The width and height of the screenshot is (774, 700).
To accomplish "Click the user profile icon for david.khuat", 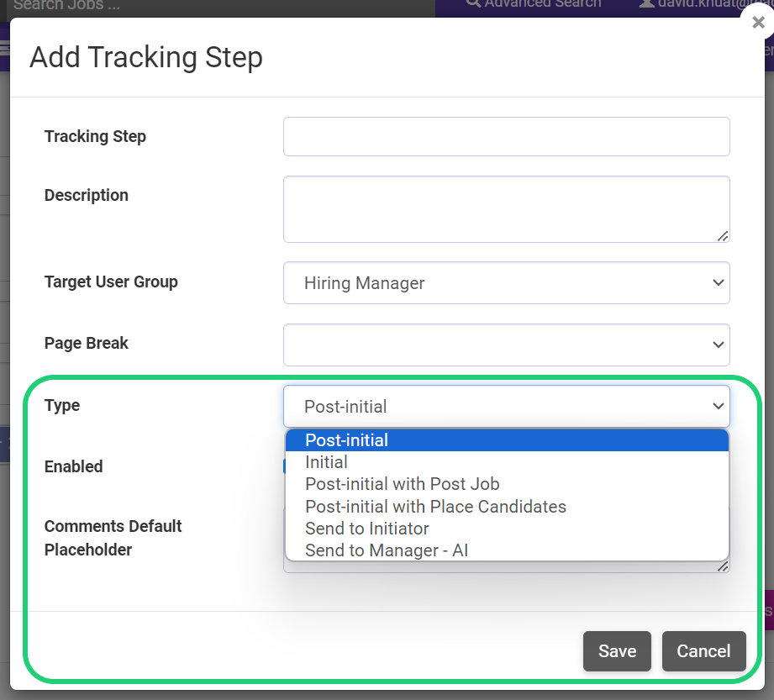I will point(645,4).
